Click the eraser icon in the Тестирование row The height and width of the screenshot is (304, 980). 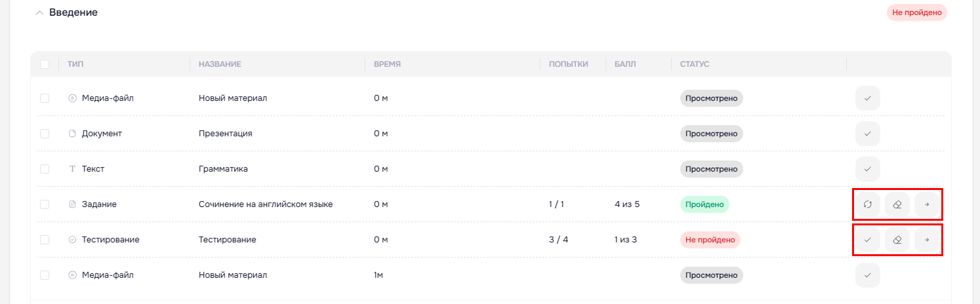tap(897, 240)
